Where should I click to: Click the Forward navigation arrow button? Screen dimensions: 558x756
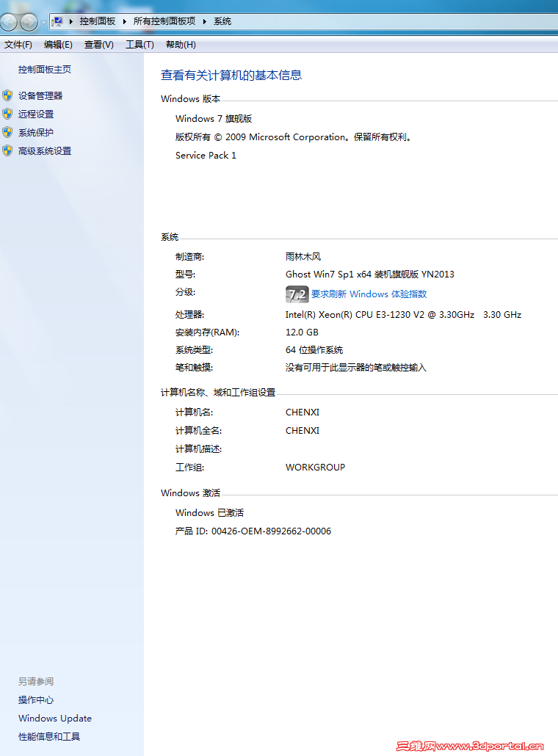click(x=29, y=22)
